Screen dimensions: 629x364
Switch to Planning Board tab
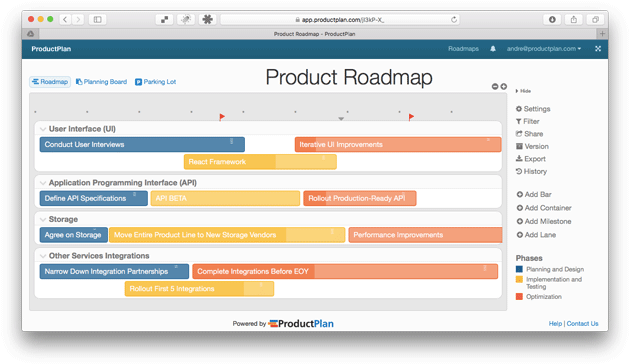101,82
